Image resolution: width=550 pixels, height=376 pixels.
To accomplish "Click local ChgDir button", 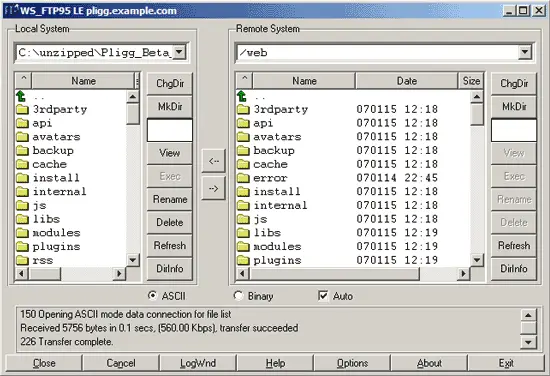I will click(x=170, y=83).
